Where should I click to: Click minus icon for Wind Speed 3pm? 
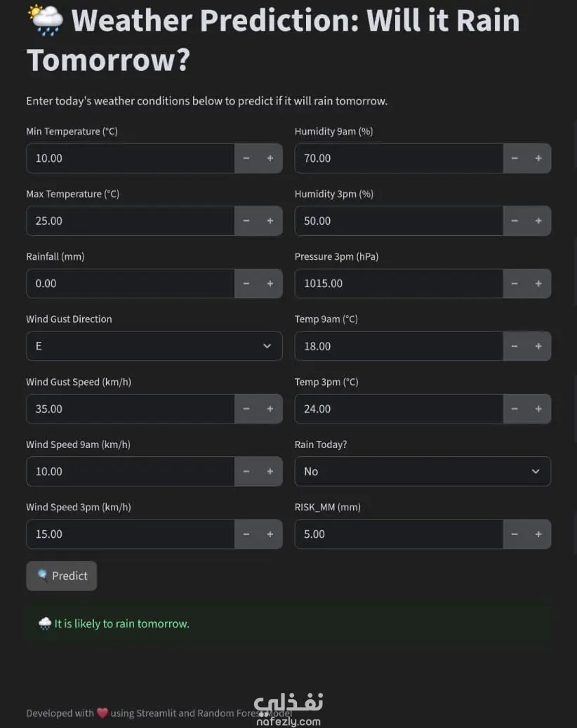(x=246, y=534)
